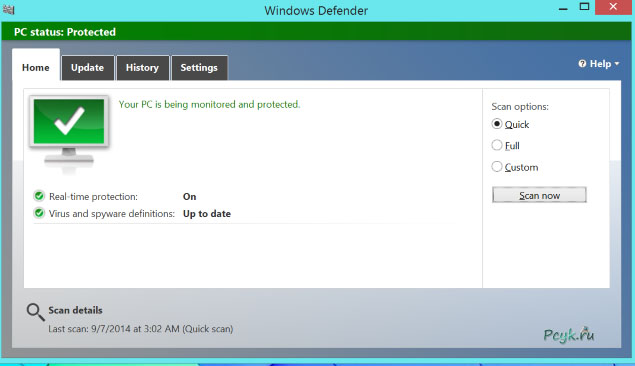Image resolution: width=635 pixels, height=366 pixels.
Task: Click the 'Last scan: 9/7/2014' line
Action: (141, 329)
